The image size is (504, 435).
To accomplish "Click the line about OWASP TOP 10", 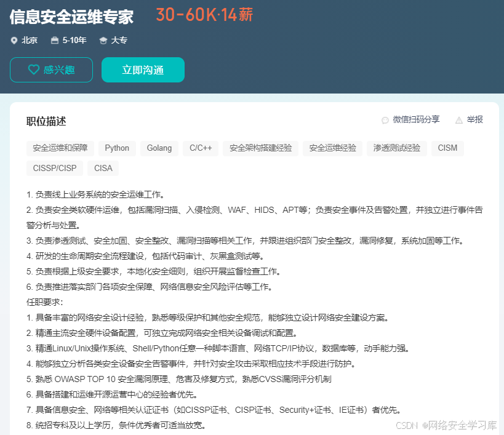I will coord(178,380).
